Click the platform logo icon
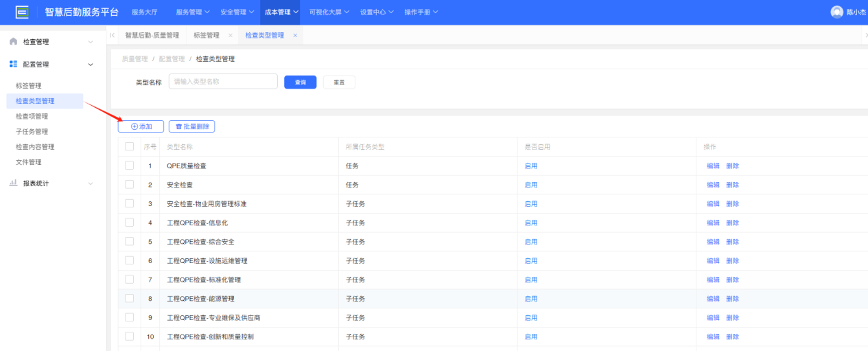Viewport: 868px width, 351px height. [x=22, y=12]
